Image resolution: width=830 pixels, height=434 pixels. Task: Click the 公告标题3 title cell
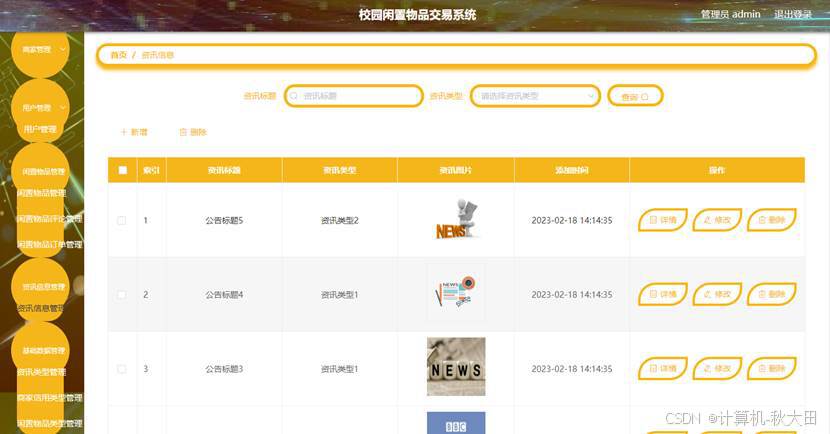click(224, 369)
